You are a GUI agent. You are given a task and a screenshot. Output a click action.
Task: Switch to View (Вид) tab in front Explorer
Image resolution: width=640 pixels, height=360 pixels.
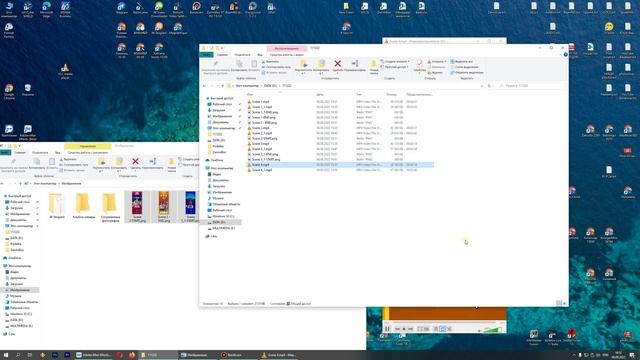point(260,54)
